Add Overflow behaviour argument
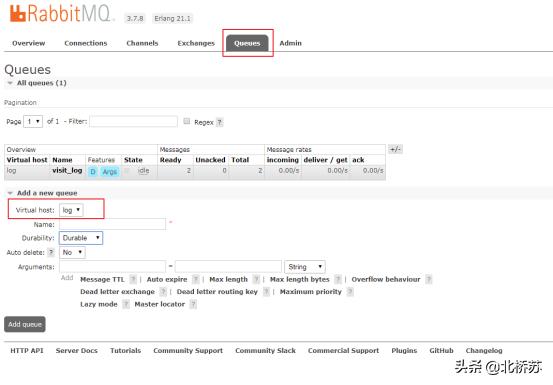The width and height of the screenshot is (553, 385). (x=386, y=279)
